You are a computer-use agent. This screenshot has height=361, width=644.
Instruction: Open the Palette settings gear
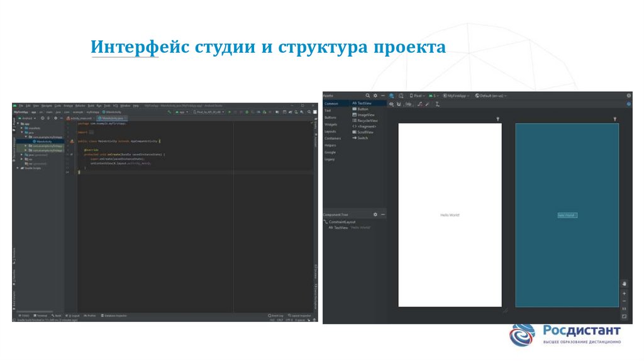375,96
